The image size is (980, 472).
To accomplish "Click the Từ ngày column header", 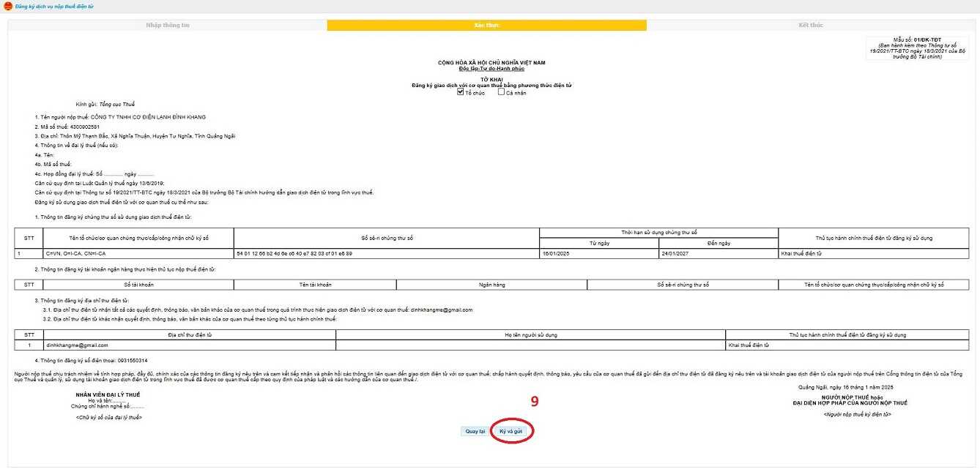I will click(599, 242).
